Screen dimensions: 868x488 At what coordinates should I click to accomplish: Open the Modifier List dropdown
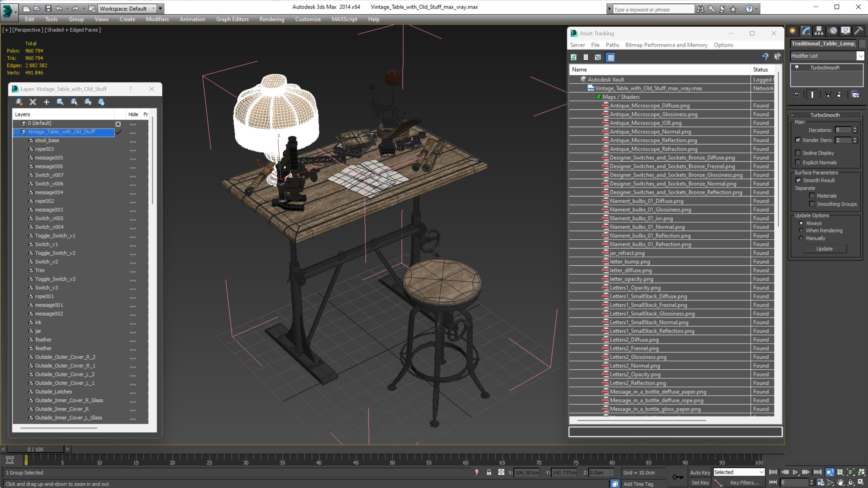(861, 56)
